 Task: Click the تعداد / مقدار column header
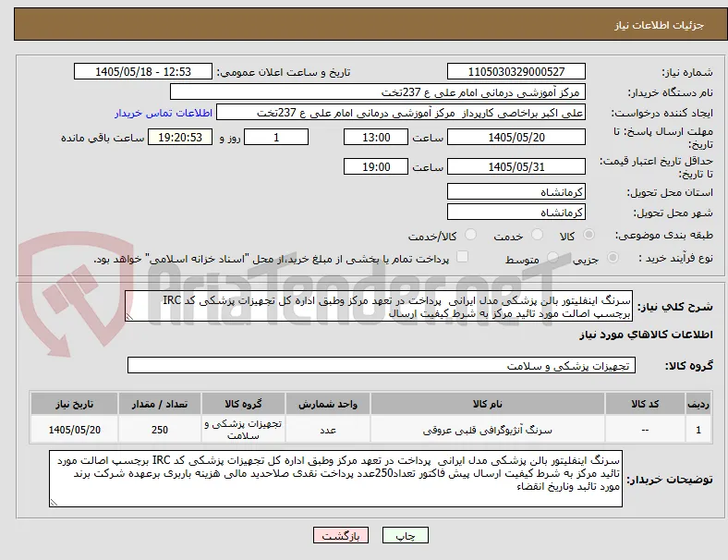(x=160, y=404)
